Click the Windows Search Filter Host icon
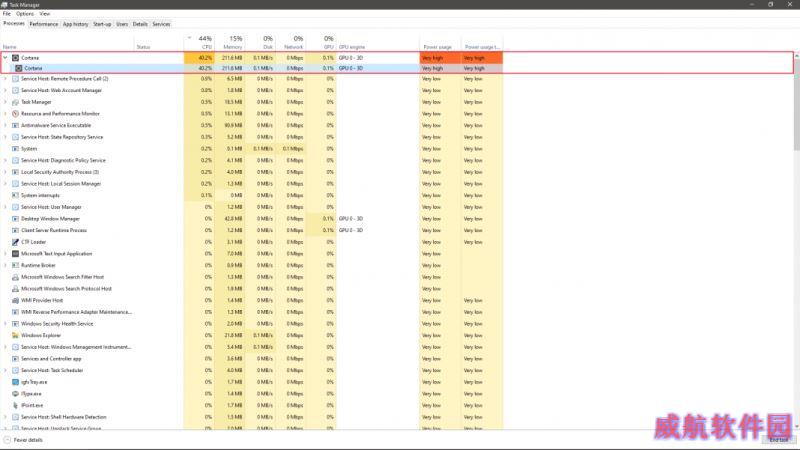 click(x=15, y=277)
